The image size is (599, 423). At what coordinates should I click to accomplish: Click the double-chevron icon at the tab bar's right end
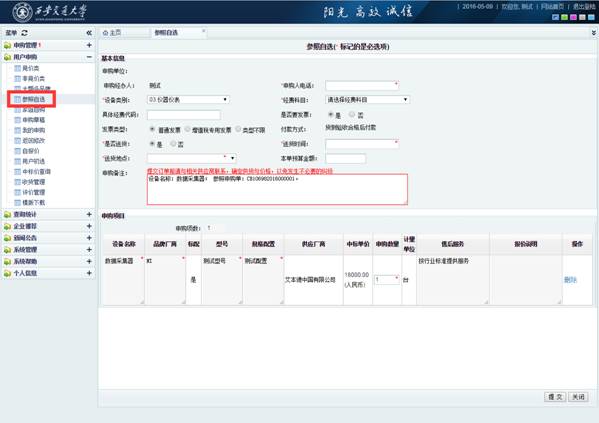(x=594, y=33)
